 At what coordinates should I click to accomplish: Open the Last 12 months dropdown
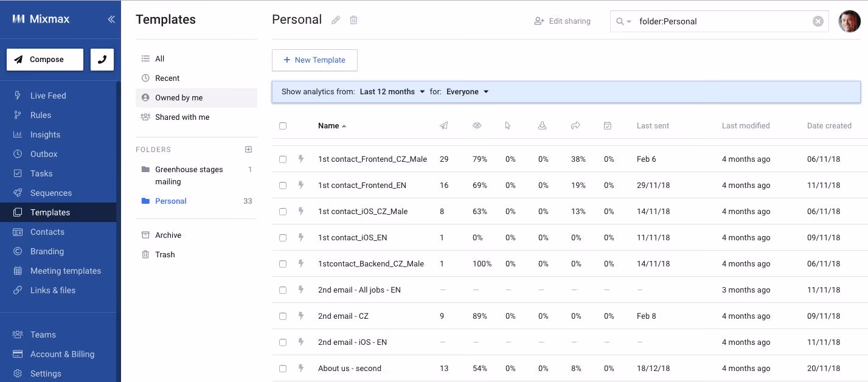pos(392,92)
